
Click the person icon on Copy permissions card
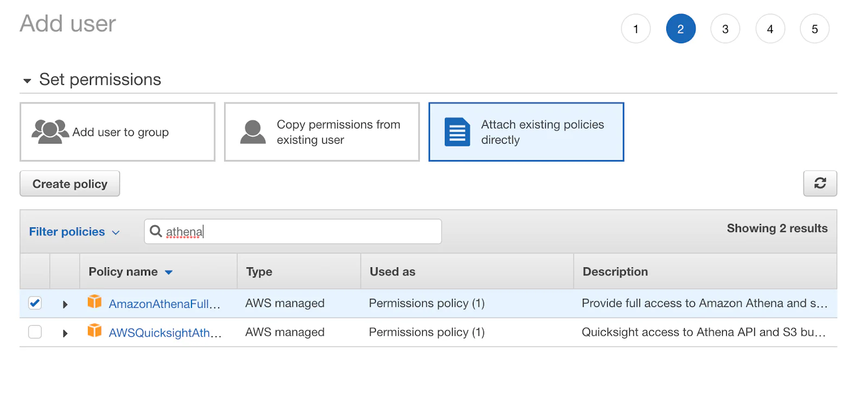coord(253,132)
